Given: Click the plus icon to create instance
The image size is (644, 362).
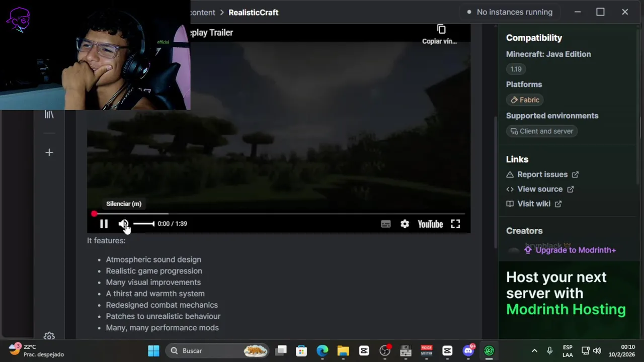Looking at the screenshot, I should coord(49,152).
